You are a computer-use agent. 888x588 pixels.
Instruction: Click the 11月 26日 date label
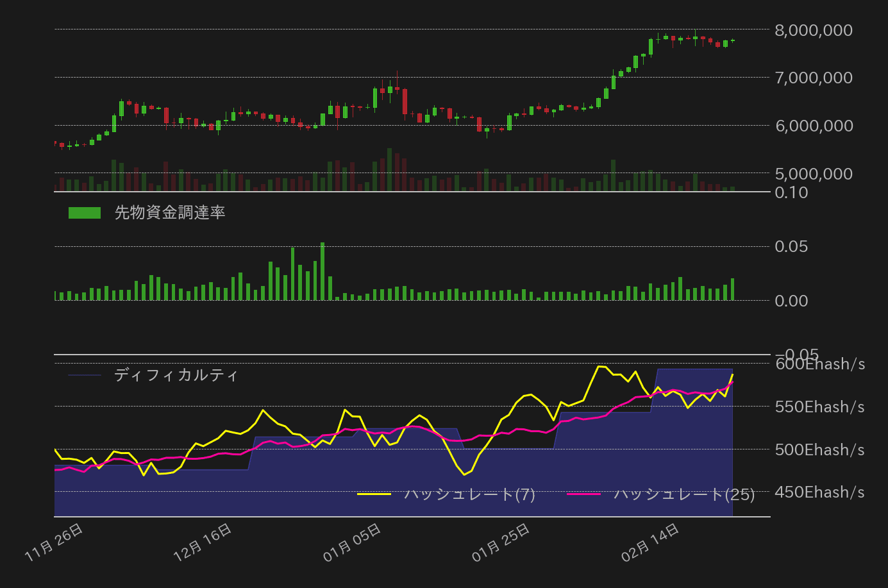(54, 542)
